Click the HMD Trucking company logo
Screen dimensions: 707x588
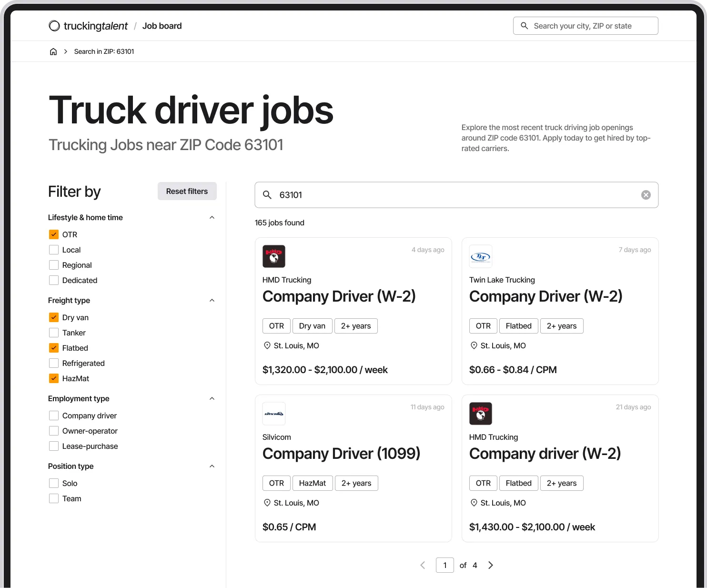(274, 256)
